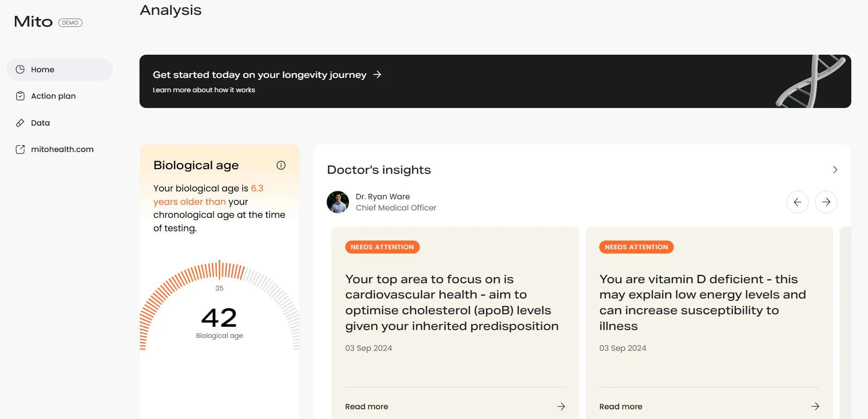The height and width of the screenshot is (419, 868).
Task: Click the arrow beside vitamin D card's Read more
Action: coord(815,406)
